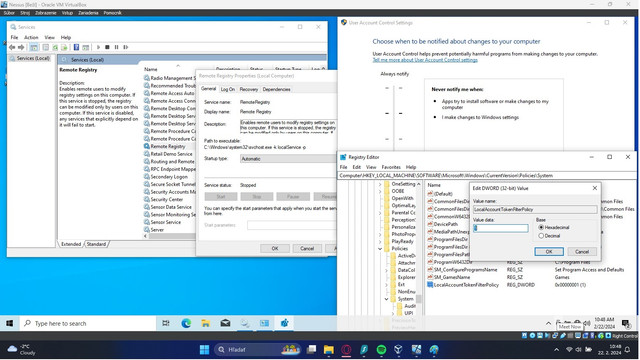Open Action menu in Services window

[x=31, y=38]
